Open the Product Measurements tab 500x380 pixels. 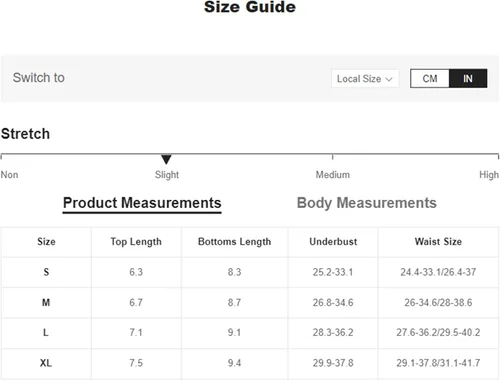[x=142, y=203]
